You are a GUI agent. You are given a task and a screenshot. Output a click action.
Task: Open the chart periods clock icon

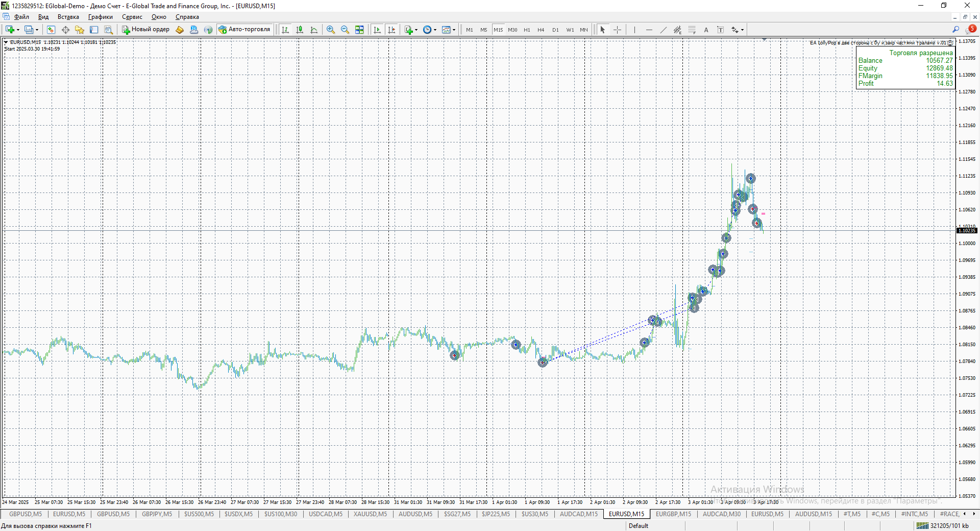(427, 30)
